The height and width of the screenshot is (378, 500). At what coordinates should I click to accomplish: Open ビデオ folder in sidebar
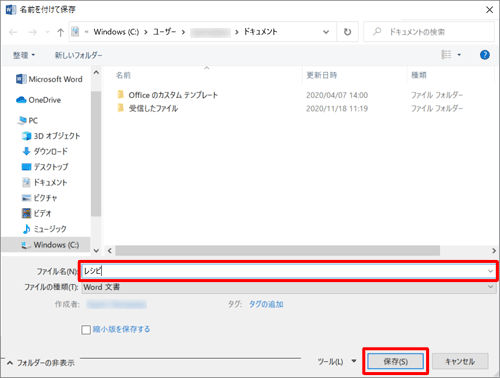click(x=37, y=213)
